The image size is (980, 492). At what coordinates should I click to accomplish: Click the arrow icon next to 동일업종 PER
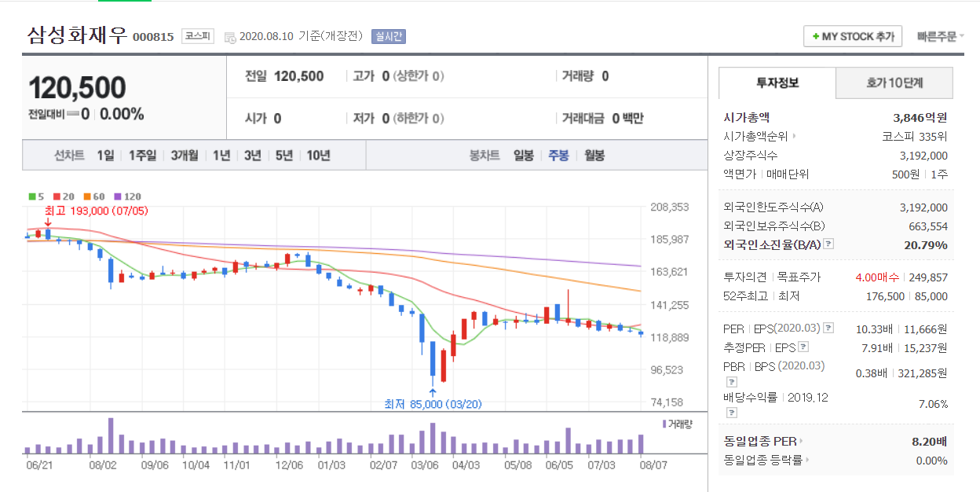click(x=801, y=441)
